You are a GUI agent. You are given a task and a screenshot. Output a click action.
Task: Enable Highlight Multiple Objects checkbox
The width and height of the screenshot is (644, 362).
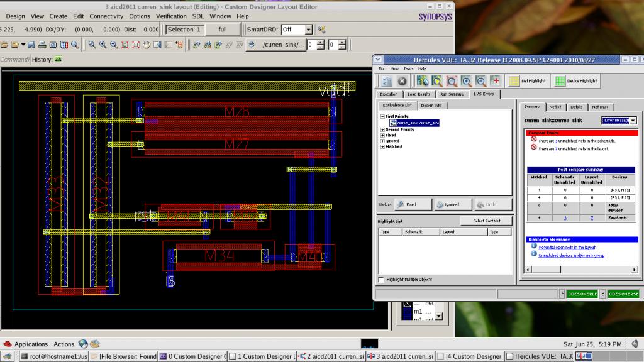pyautogui.click(x=381, y=279)
